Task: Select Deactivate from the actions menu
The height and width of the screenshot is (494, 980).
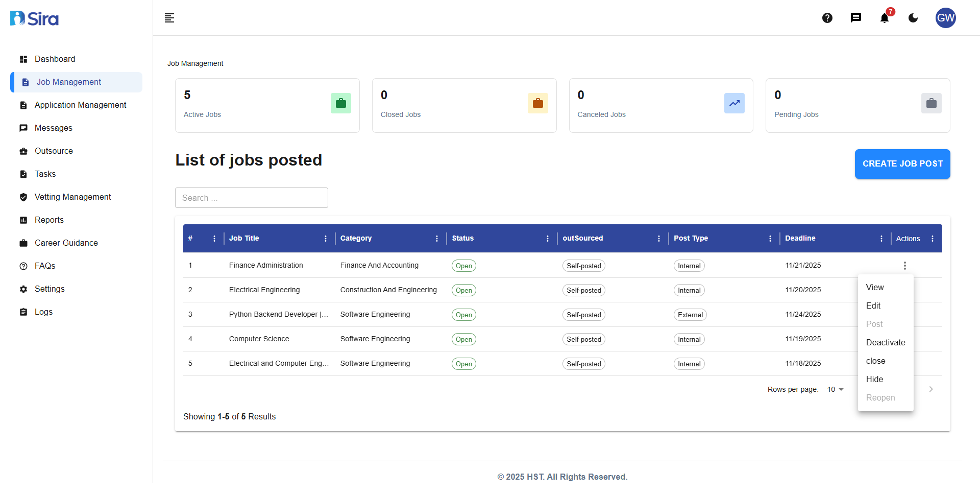Action: pos(885,342)
